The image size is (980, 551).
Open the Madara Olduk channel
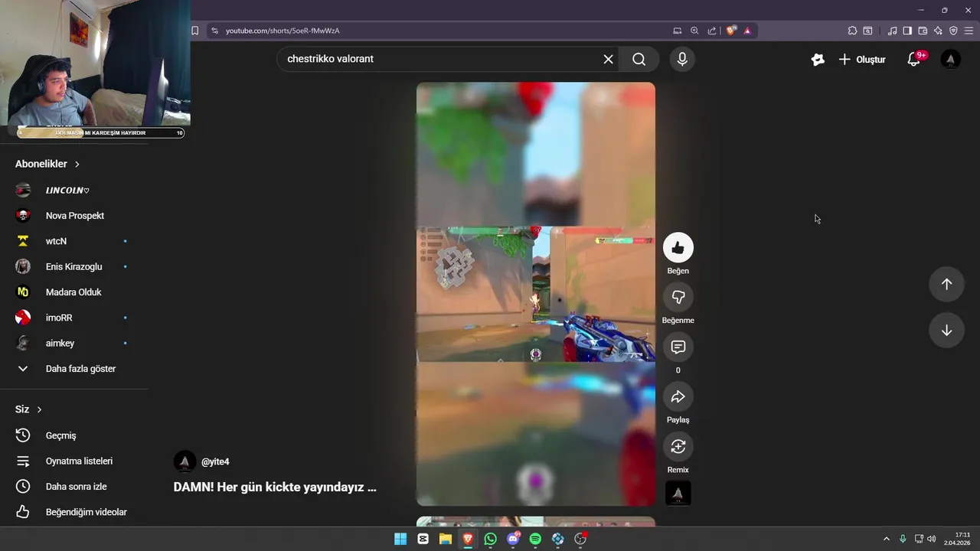(x=73, y=292)
